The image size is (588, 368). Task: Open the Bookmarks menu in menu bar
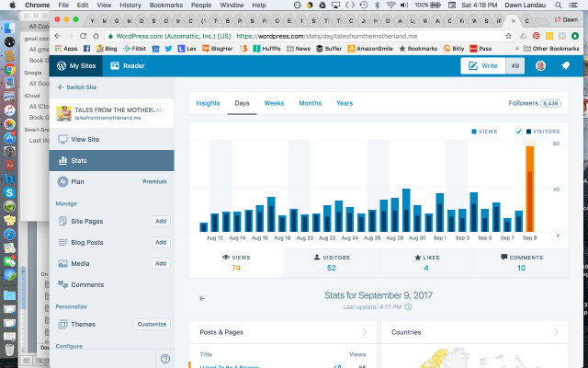pos(165,5)
